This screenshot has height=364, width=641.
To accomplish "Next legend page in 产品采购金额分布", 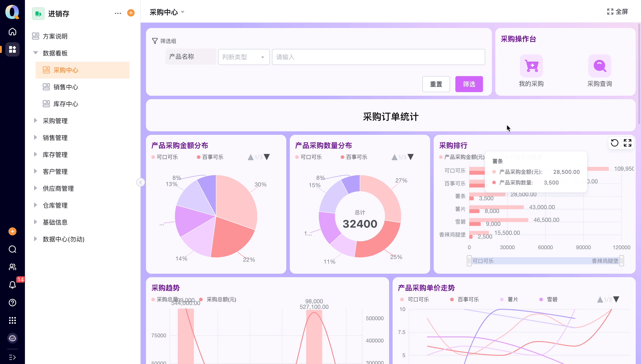I will (267, 157).
